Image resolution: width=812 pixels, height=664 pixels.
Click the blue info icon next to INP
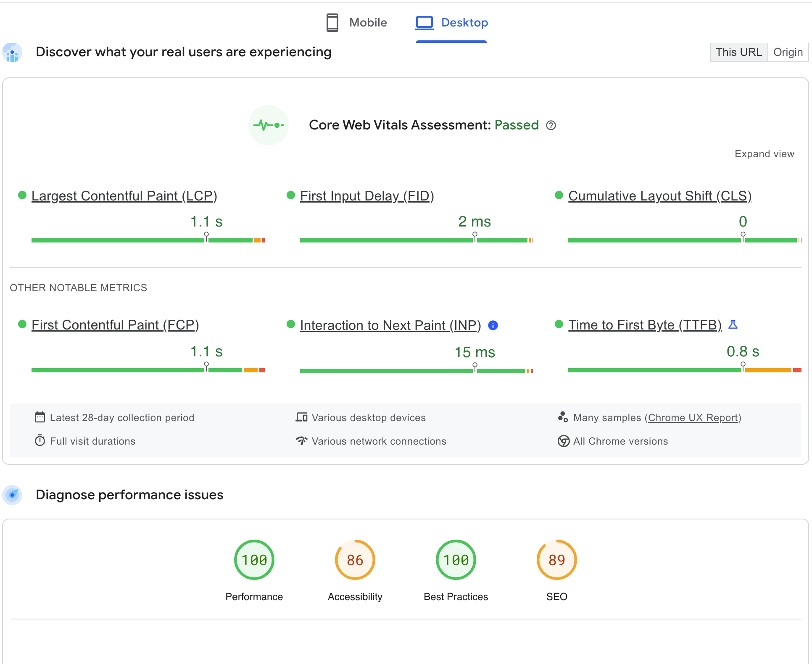pos(493,325)
